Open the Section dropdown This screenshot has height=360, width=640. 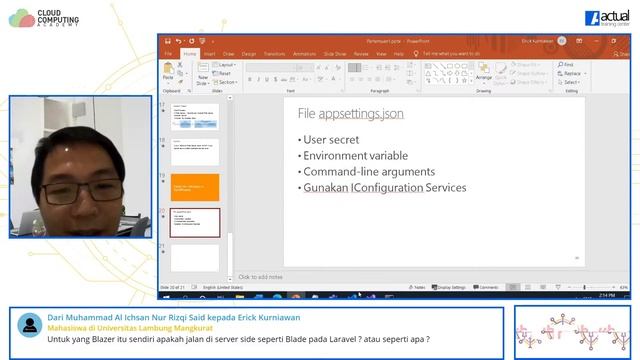225,82
